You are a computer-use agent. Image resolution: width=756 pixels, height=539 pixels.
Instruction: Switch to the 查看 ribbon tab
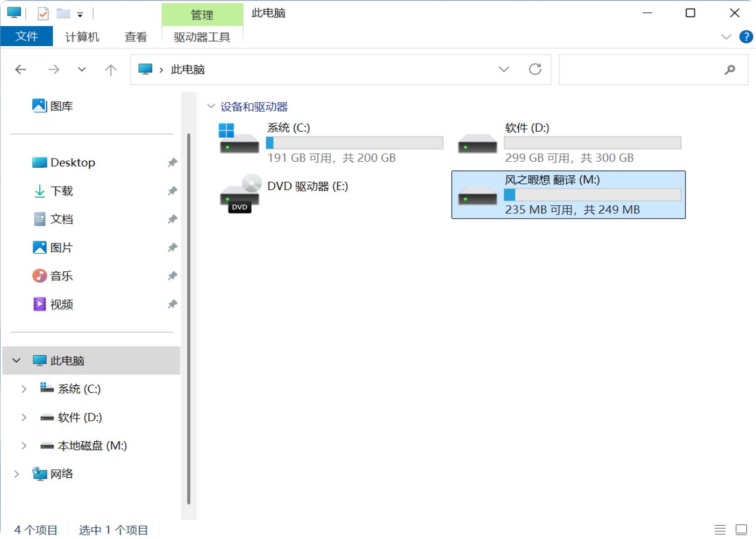pos(135,37)
